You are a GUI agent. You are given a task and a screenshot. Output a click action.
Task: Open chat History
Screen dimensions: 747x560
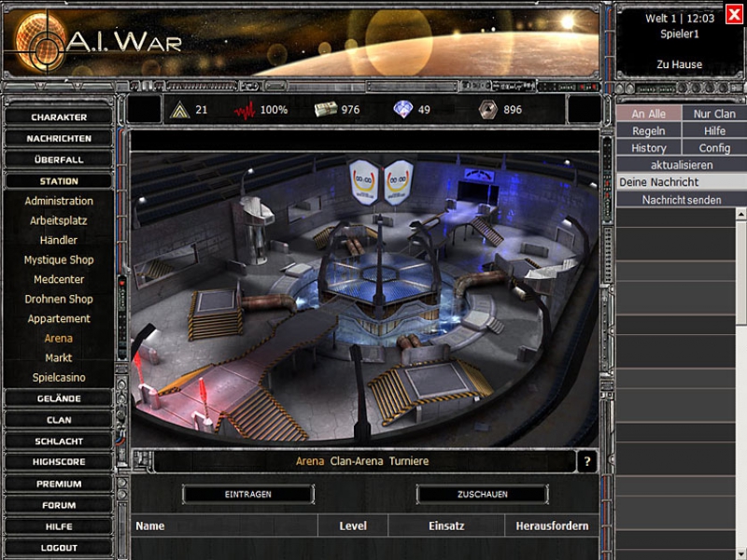click(x=648, y=148)
